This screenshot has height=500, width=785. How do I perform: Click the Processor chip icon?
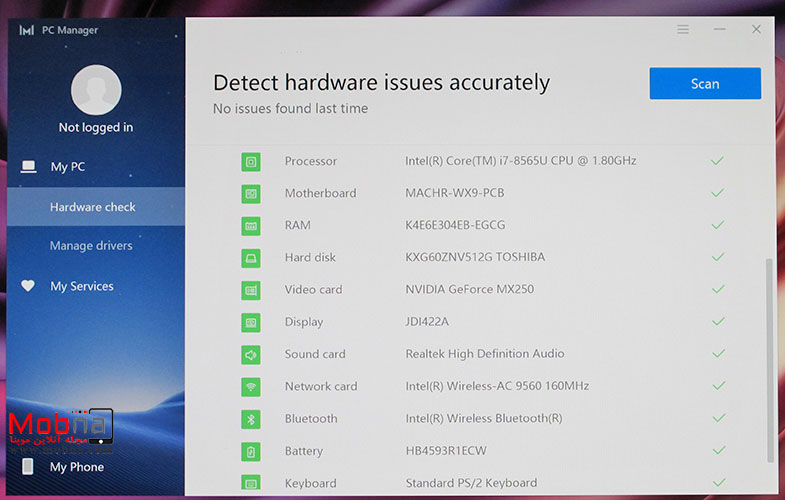[x=251, y=161]
